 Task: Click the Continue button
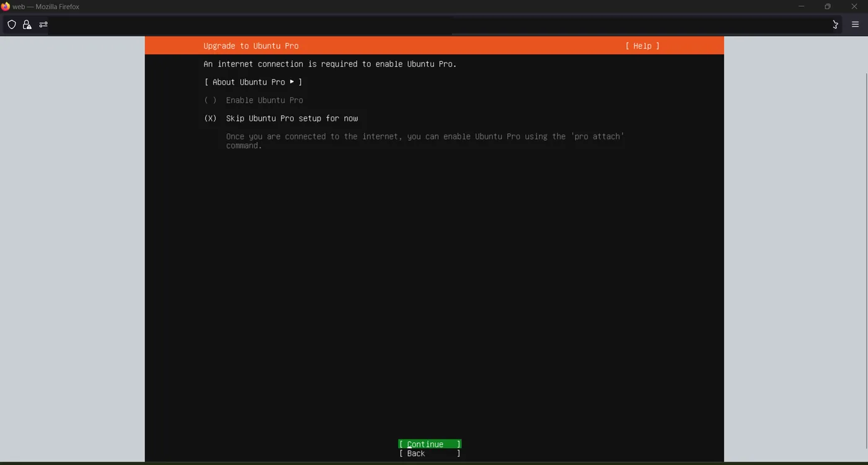click(430, 444)
